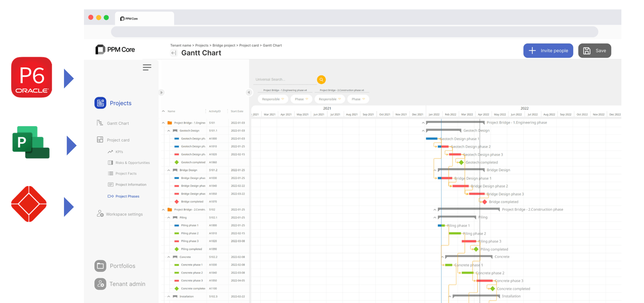Click the Save button
The image size is (644, 303).
pyautogui.click(x=595, y=51)
